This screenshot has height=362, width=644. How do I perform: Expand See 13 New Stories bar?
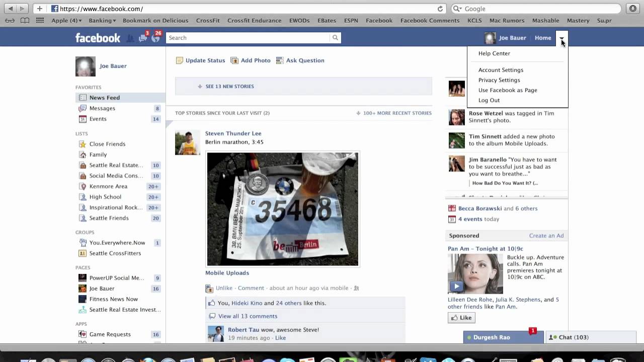(x=303, y=86)
